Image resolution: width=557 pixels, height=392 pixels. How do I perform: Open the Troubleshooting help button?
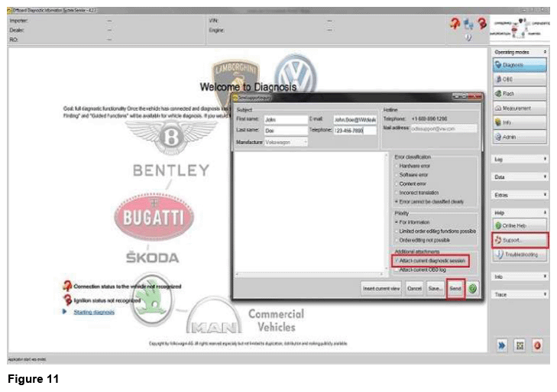(x=520, y=254)
